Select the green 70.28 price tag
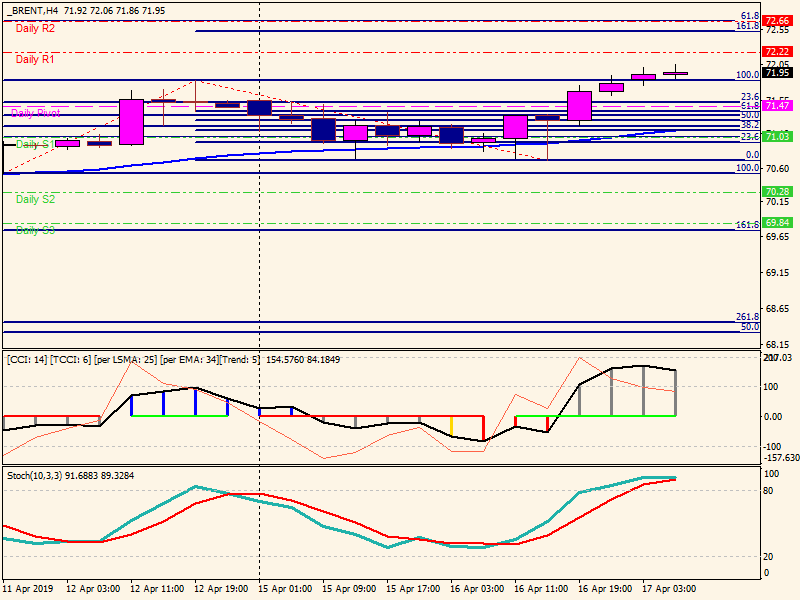The image size is (800, 600). click(777, 192)
